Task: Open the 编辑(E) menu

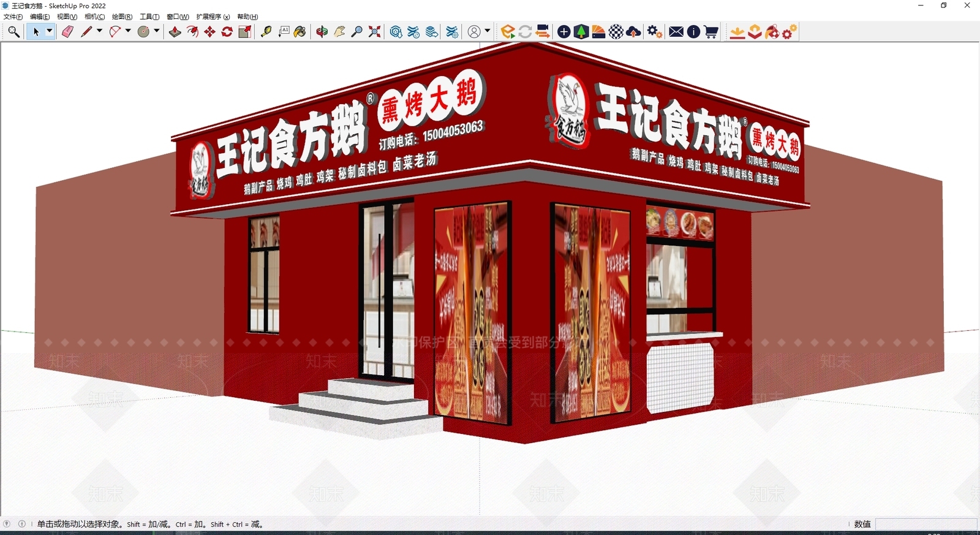Action: pos(40,17)
